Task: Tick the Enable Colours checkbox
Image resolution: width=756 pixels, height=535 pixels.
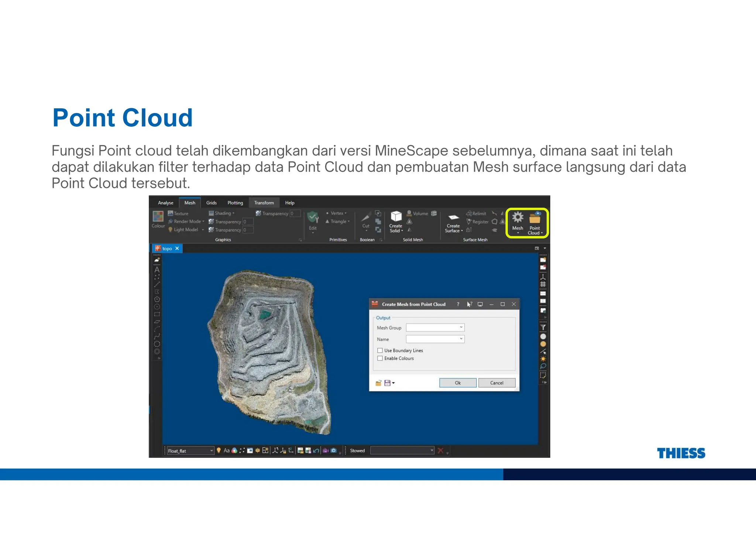Action: (380, 358)
